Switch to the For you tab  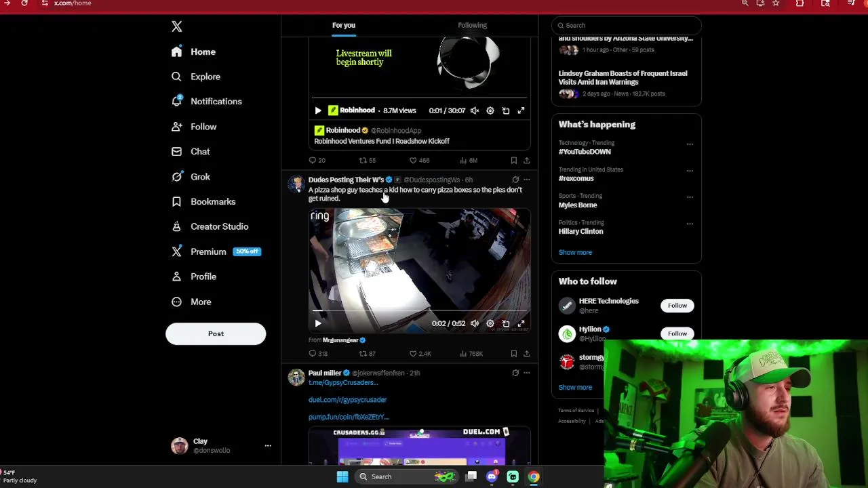pos(344,25)
